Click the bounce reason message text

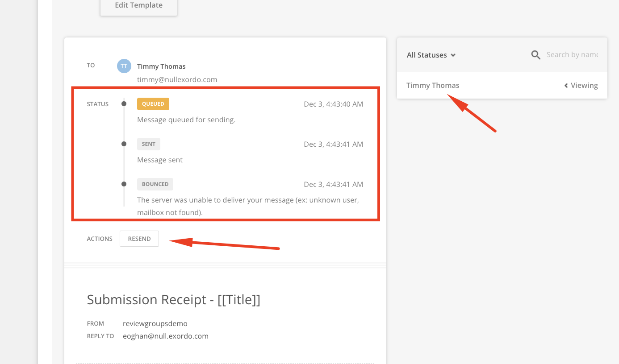(x=248, y=206)
